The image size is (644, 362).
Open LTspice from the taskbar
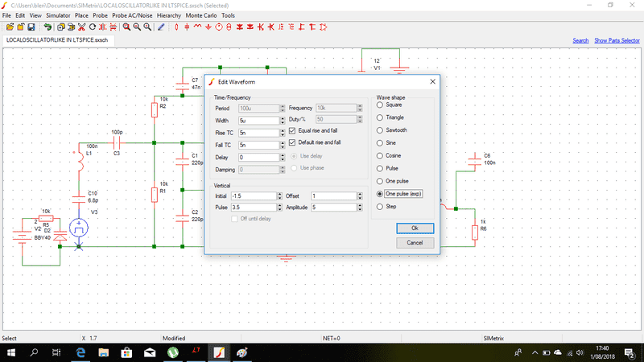[196, 352]
